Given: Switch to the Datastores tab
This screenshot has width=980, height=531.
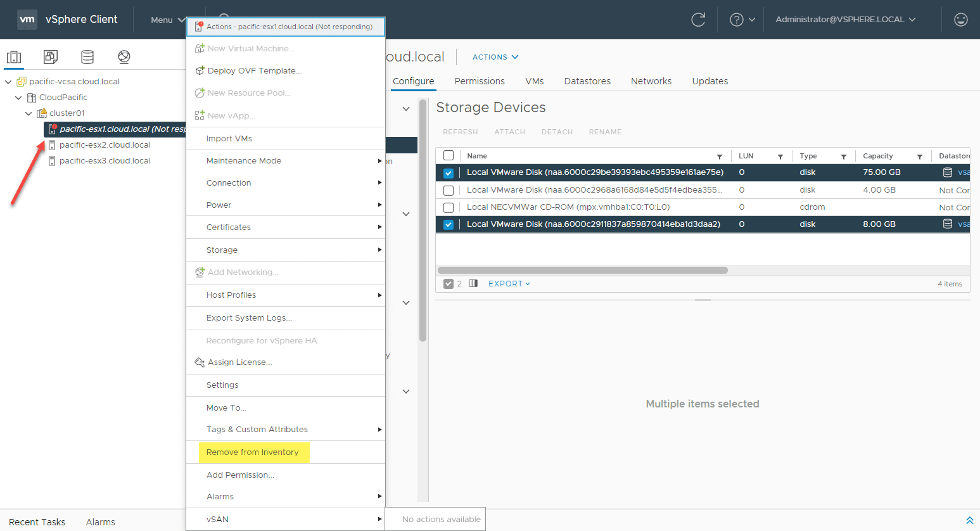Looking at the screenshot, I should tap(587, 81).
